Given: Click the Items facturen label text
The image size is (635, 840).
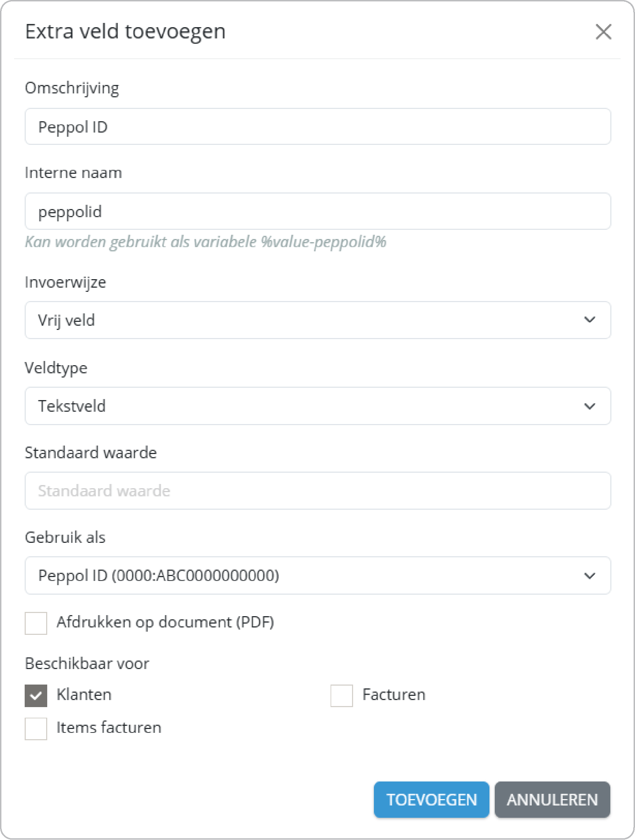Looking at the screenshot, I should (109, 728).
